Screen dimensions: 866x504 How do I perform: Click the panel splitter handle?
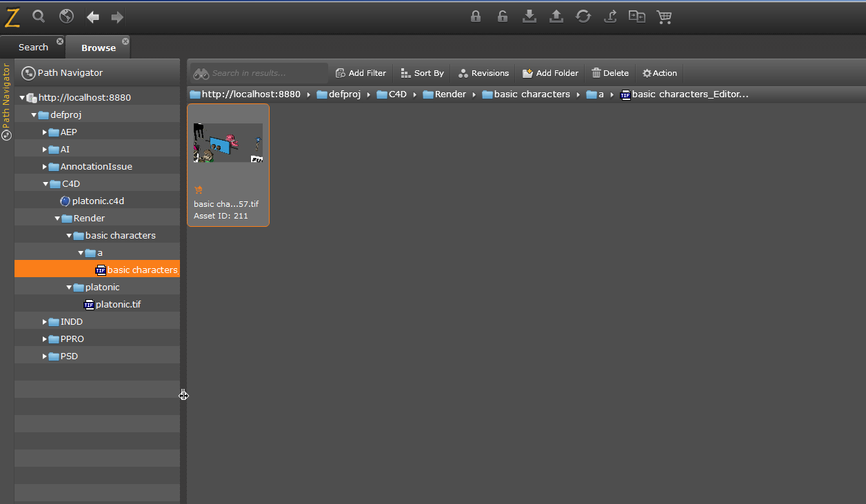(183, 395)
